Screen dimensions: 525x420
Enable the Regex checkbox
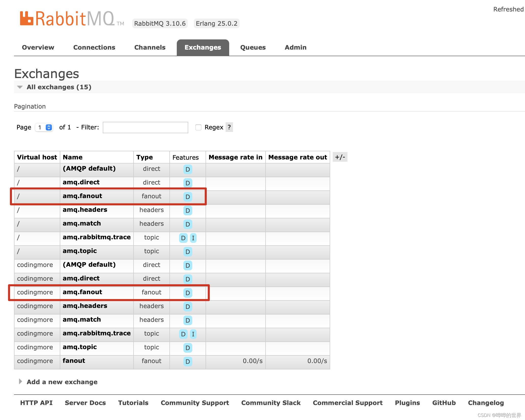click(198, 127)
